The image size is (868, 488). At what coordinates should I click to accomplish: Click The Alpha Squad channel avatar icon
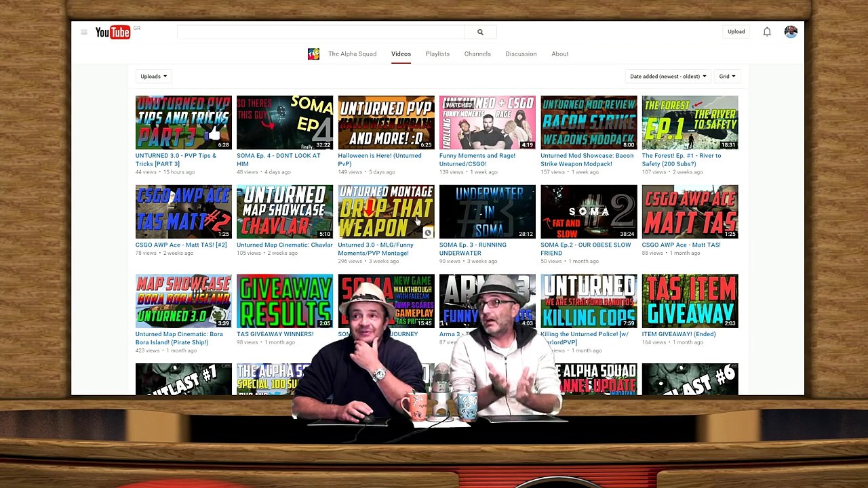pyautogui.click(x=313, y=54)
